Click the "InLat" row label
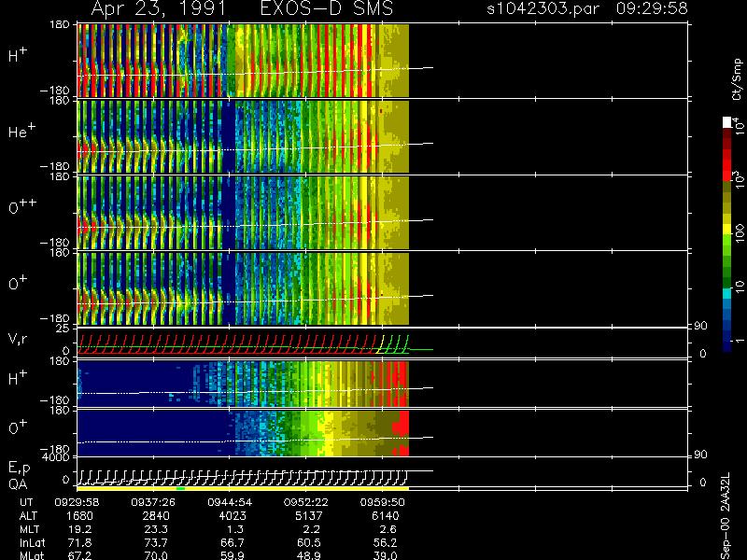Image resolution: width=747 pixels, height=560 pixels. 32,542
